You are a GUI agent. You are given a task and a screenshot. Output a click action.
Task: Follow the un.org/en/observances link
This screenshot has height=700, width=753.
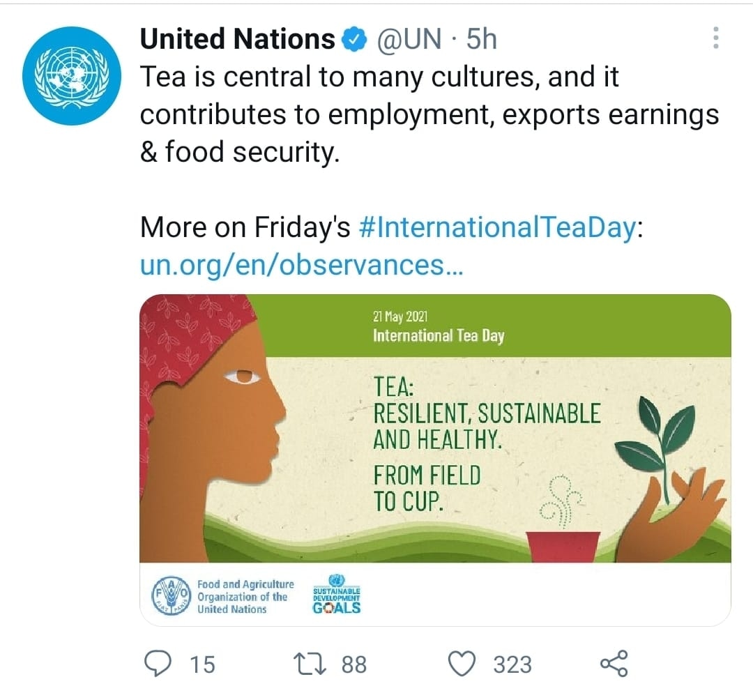(x=301, y=265)
